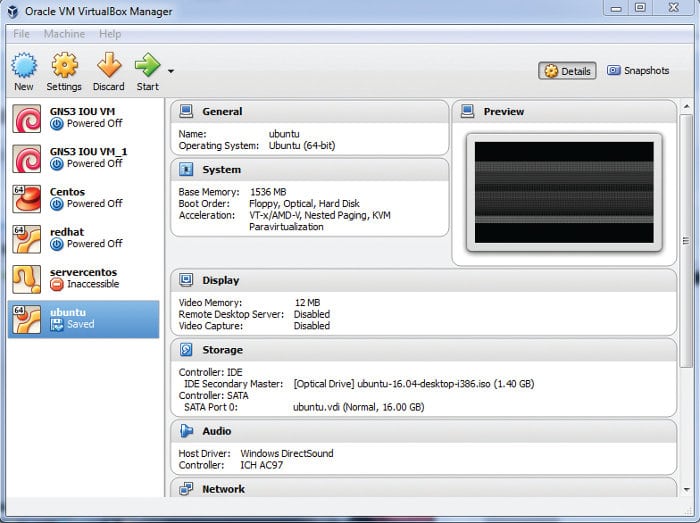700x523 pixels.
Task: Open the File menu
Action: coord(21,34)
